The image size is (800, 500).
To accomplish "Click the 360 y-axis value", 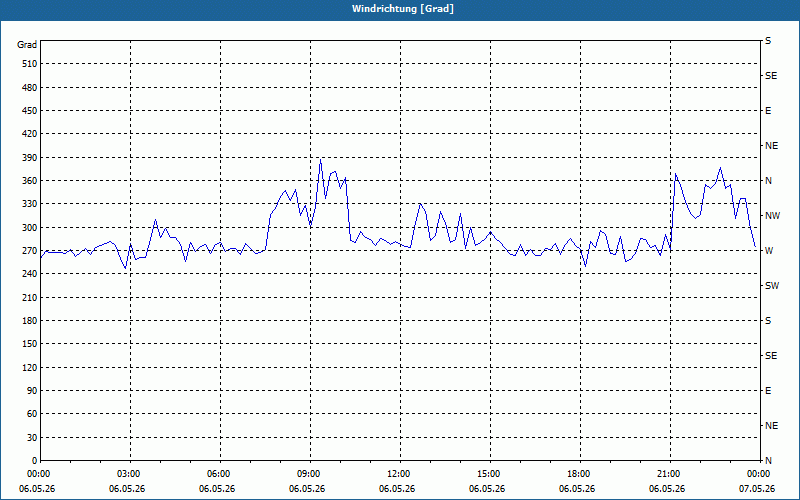I will coord(29,181).
